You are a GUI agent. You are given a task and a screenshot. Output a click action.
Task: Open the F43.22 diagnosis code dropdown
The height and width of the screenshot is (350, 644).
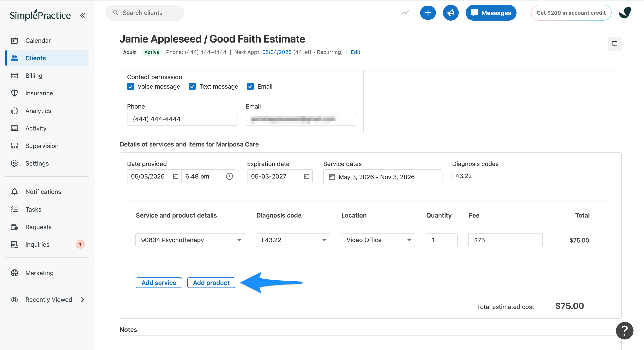[x=293, y=240]
